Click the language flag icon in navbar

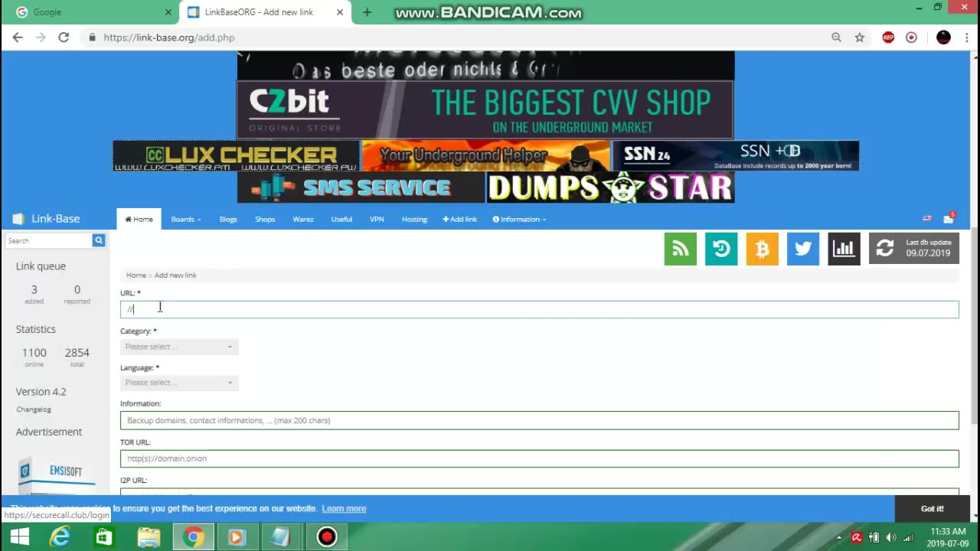(x=927, y=219)
